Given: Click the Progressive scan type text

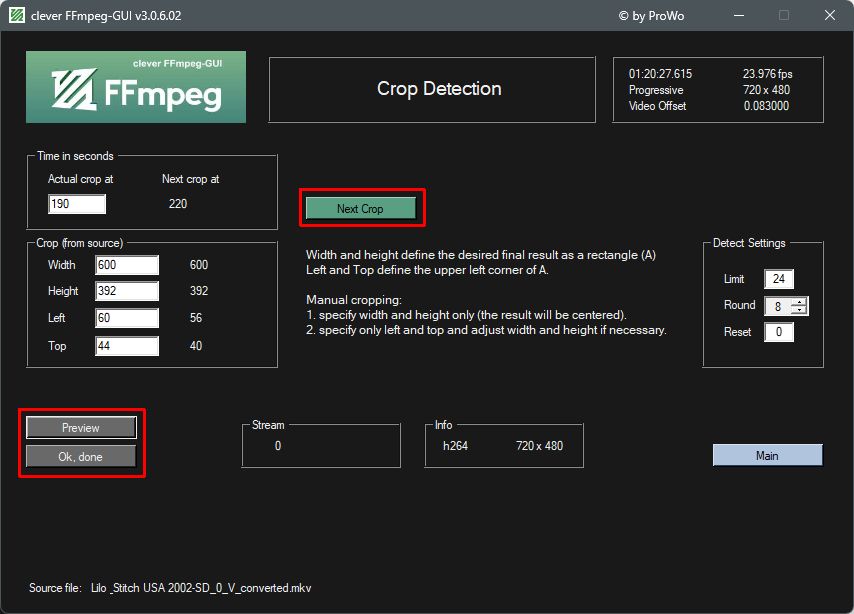Looking at the screenshot, I should click(656, 90).
